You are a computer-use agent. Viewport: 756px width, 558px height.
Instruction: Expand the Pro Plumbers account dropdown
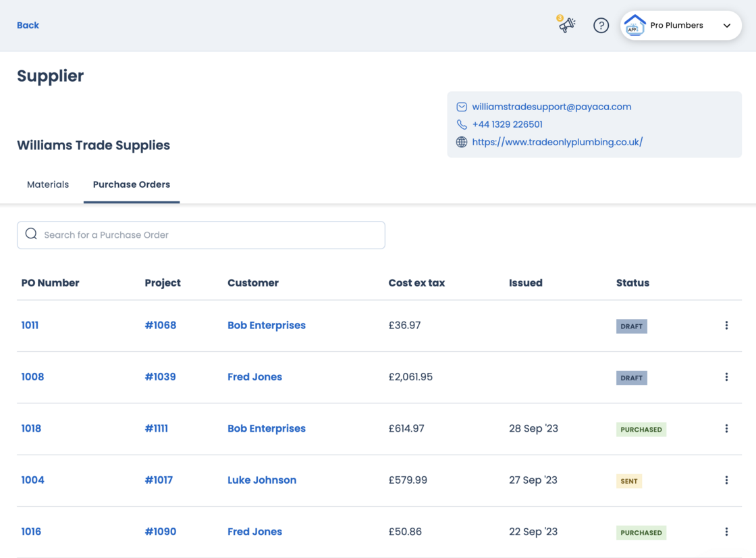point(726,26)
